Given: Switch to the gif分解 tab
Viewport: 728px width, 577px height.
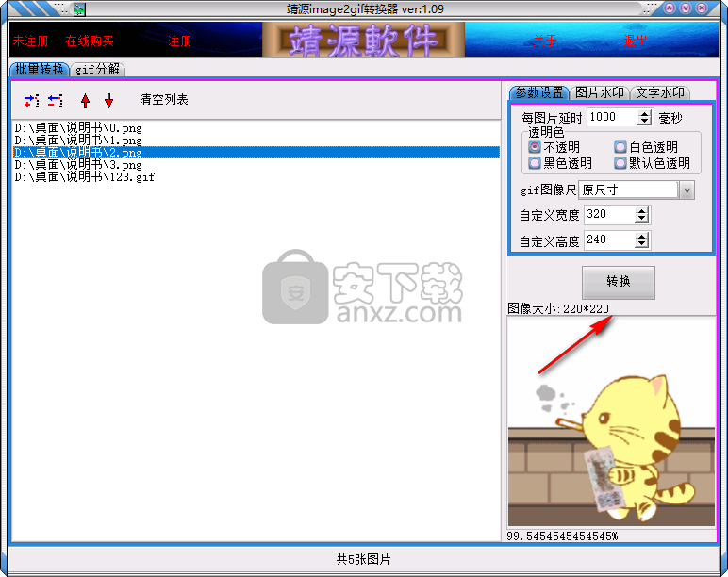Looking at the screenshot, I should point(98,69).
